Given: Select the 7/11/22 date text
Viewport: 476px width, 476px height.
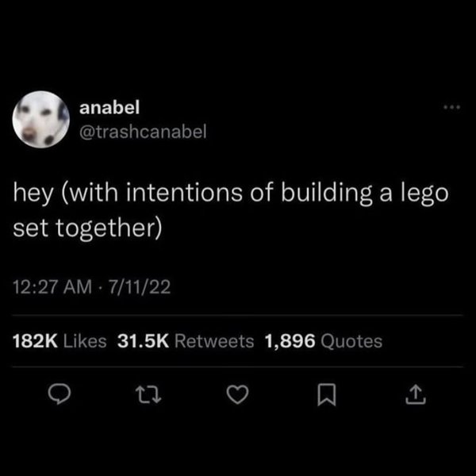Looking at the screenshot, I should click(x=140, y=287).
